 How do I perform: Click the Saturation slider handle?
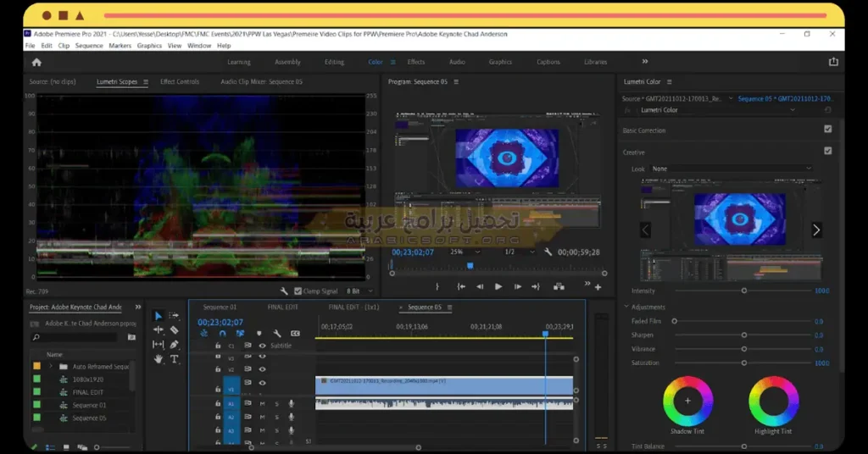[744, 363]
